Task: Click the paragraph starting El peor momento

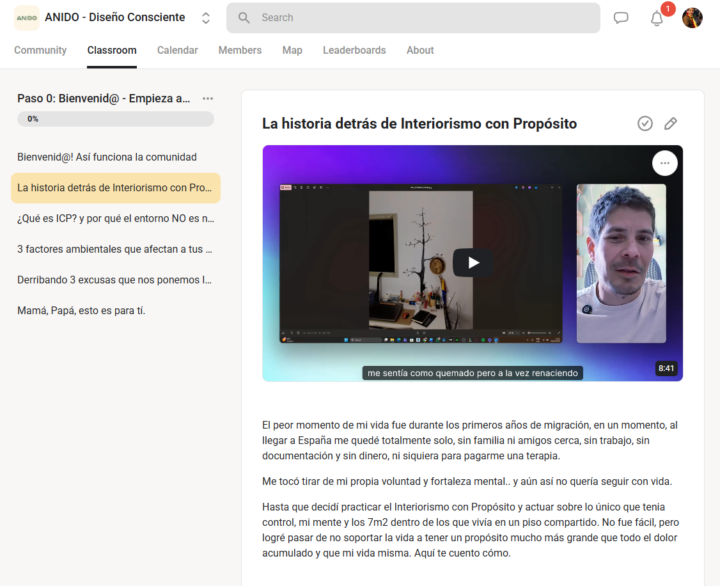Action: point(470,440)
